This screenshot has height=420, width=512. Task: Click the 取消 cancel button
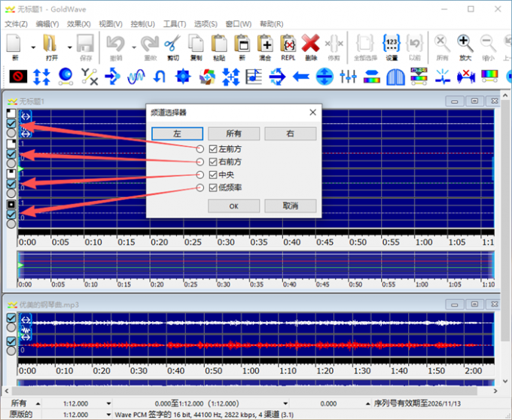tap(291, 206)
